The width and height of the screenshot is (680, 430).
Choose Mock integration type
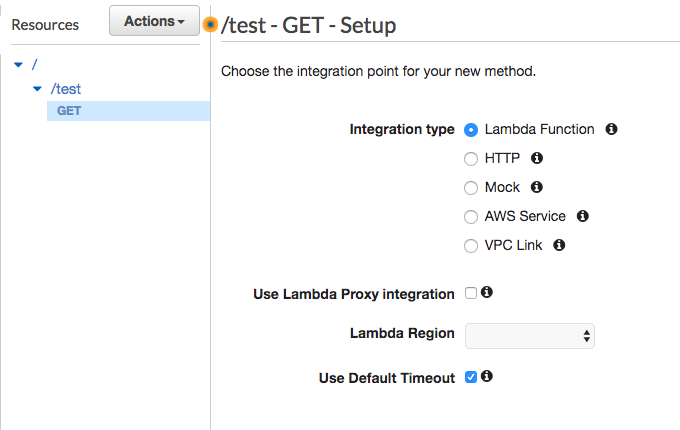471,188
